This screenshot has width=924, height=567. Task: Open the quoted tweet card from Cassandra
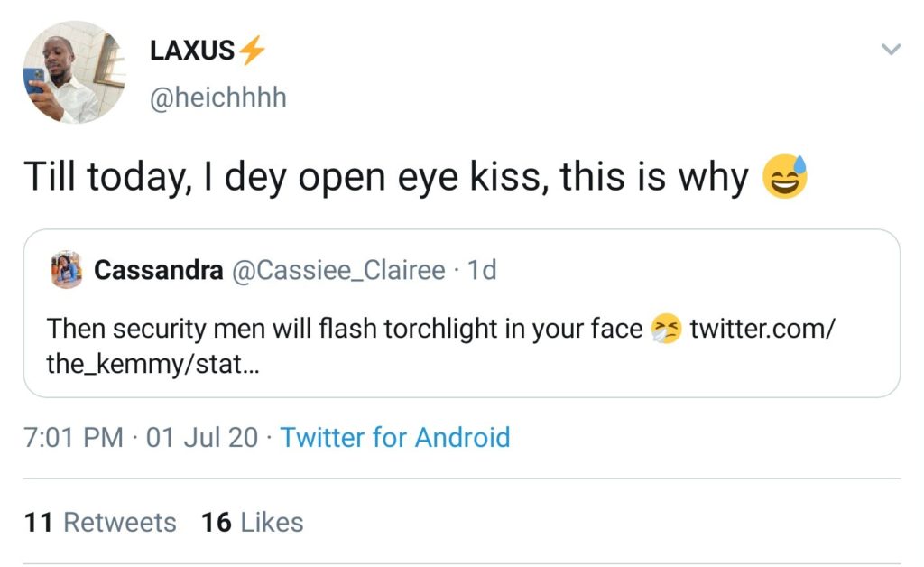click(541, 370)
